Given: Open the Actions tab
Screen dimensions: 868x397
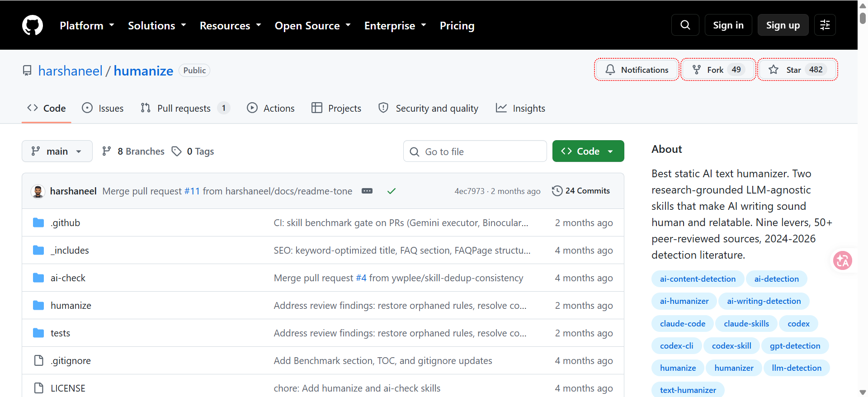Looking at the screenshot, I should pyautogui.click(x=271, y=108).
